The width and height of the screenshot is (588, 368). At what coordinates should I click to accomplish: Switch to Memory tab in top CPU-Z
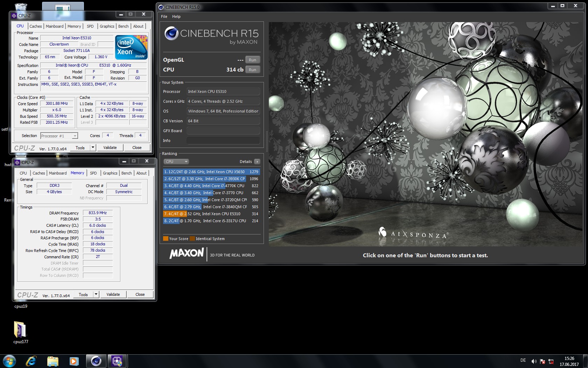click(74, 26)
